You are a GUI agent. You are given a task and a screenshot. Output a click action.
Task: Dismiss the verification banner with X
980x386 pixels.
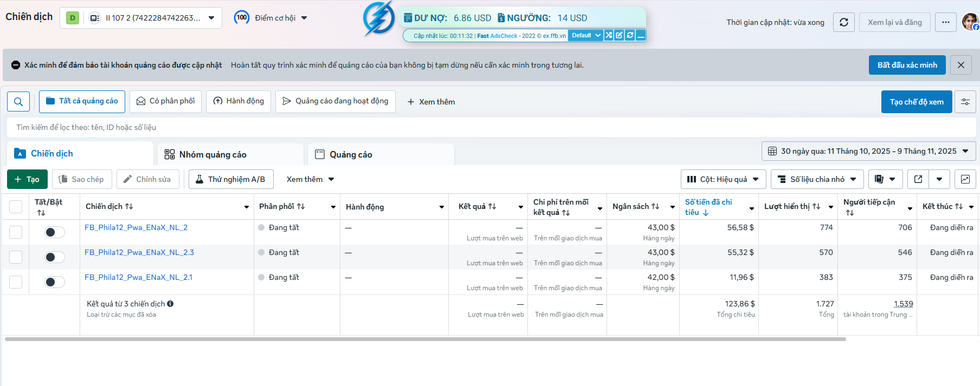click(961, 65)
